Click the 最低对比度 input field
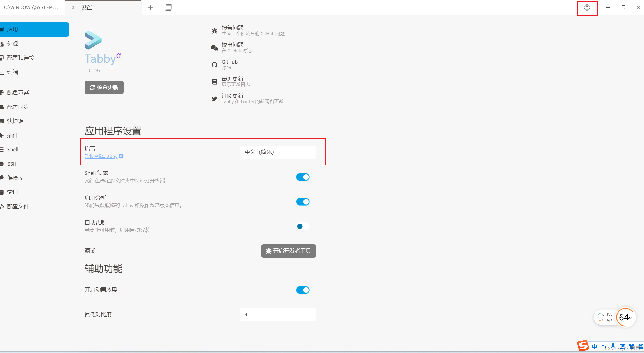Viewport: 644px width, 353px height. click(278, 314)
